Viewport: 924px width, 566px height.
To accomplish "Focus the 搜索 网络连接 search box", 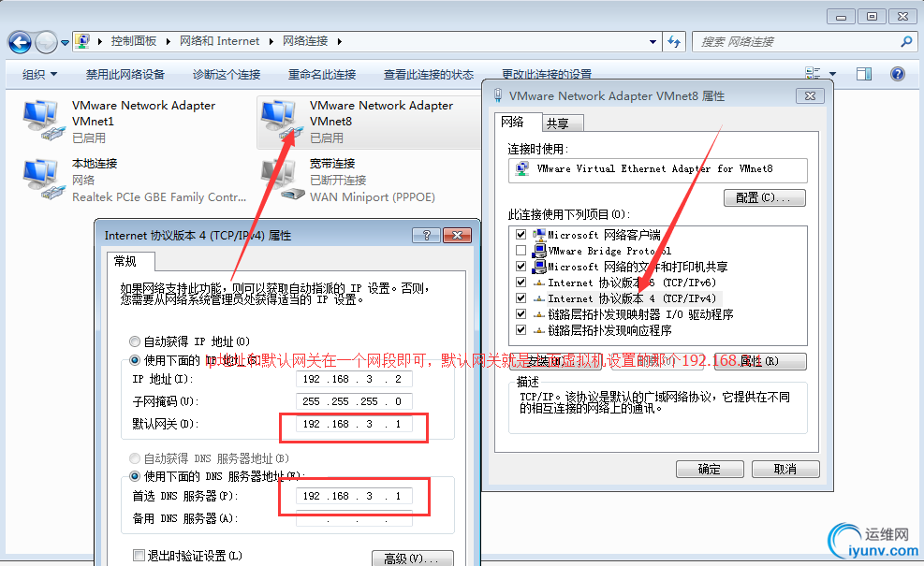I will click(x=796, y=42).
